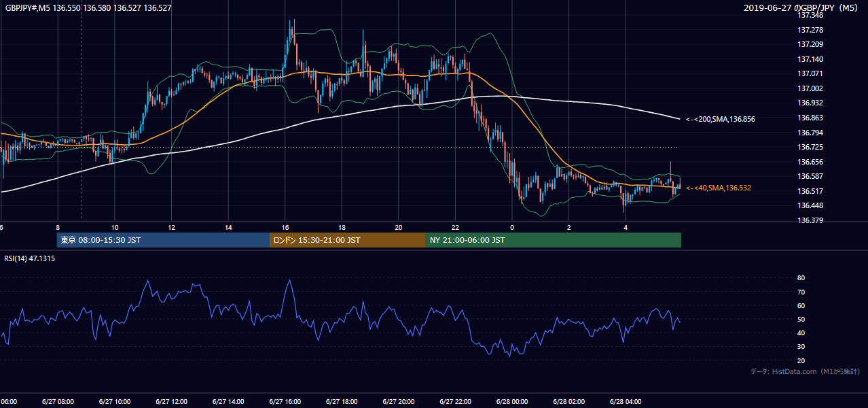Click the 2019-06-27 GBP/JPY (M5) title
The image size is (868, 408).
click(801, 8)
